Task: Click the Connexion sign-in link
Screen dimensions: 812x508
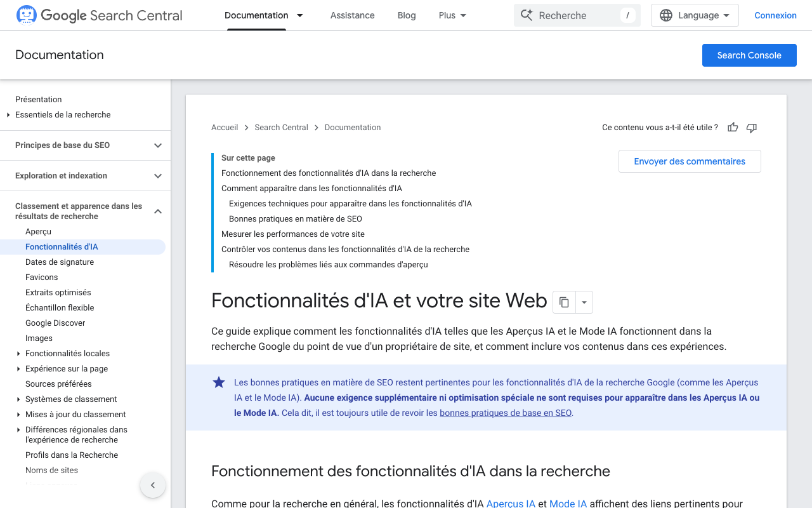Action: pyautogui.click(x=775, y=15)
